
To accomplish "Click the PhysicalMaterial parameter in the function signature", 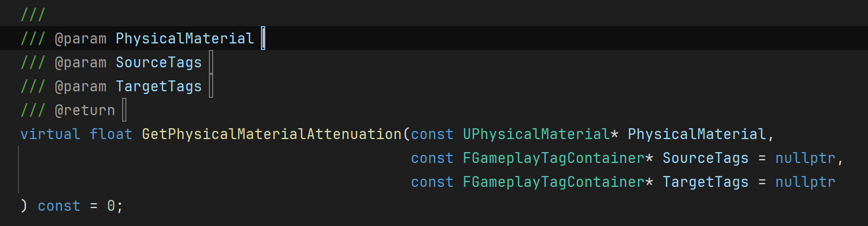I will point(697,134).
